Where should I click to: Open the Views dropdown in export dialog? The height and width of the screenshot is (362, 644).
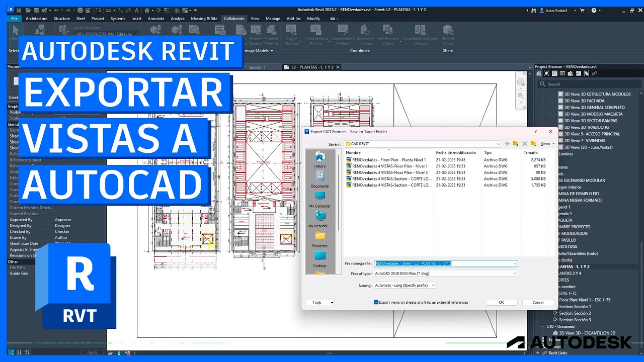tap(547, 144)
